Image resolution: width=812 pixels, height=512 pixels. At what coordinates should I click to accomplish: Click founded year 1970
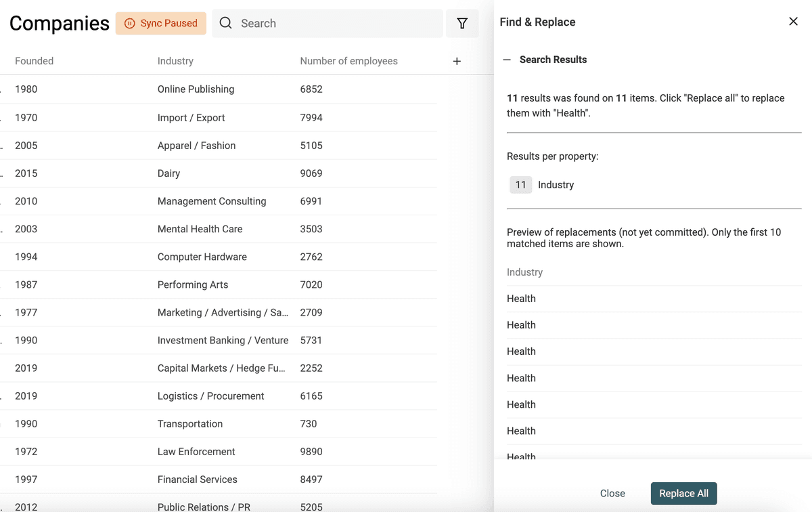(x=26, y=118)
